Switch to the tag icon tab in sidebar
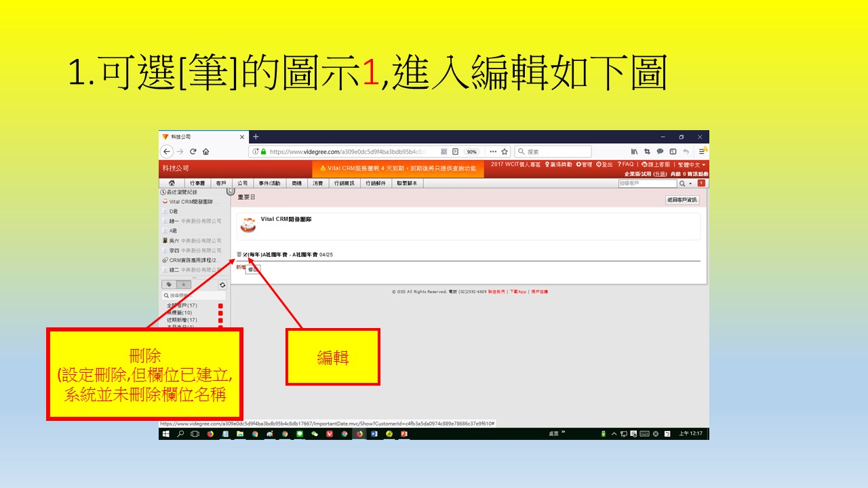The height and width of the screenshot is (488, 868). coord(167,285)
